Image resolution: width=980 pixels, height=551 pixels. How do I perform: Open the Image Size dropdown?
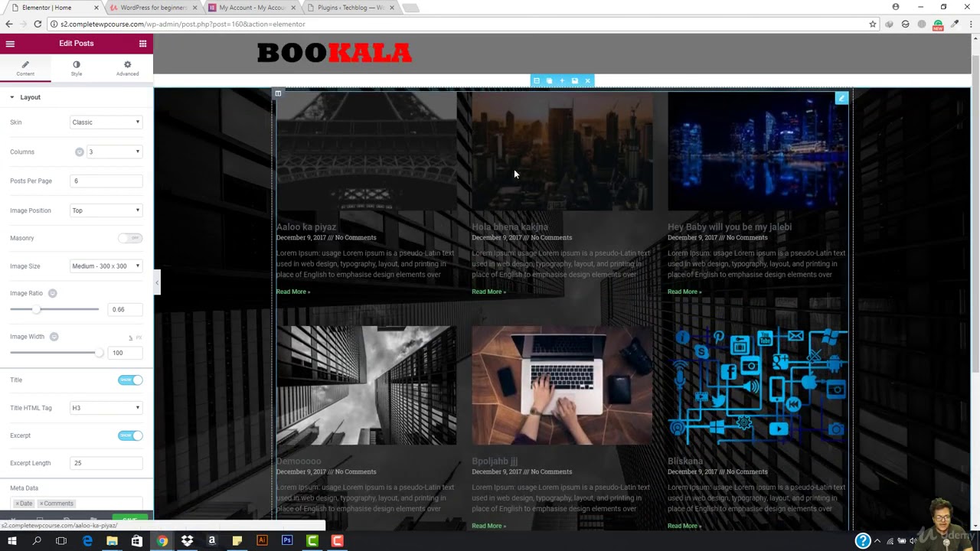click(x=106, y=266)
